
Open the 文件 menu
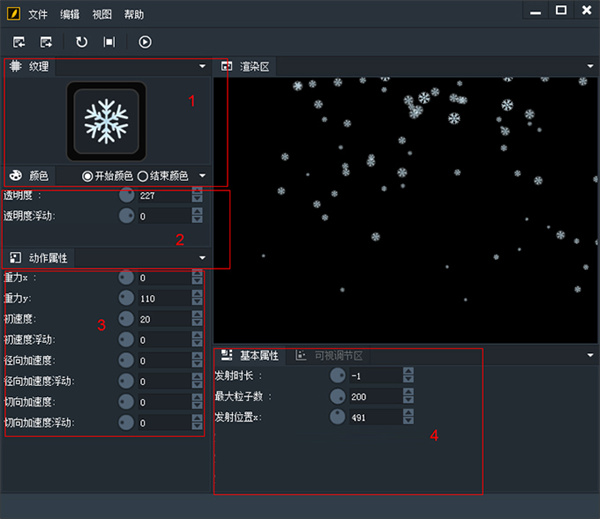point(38,15)
